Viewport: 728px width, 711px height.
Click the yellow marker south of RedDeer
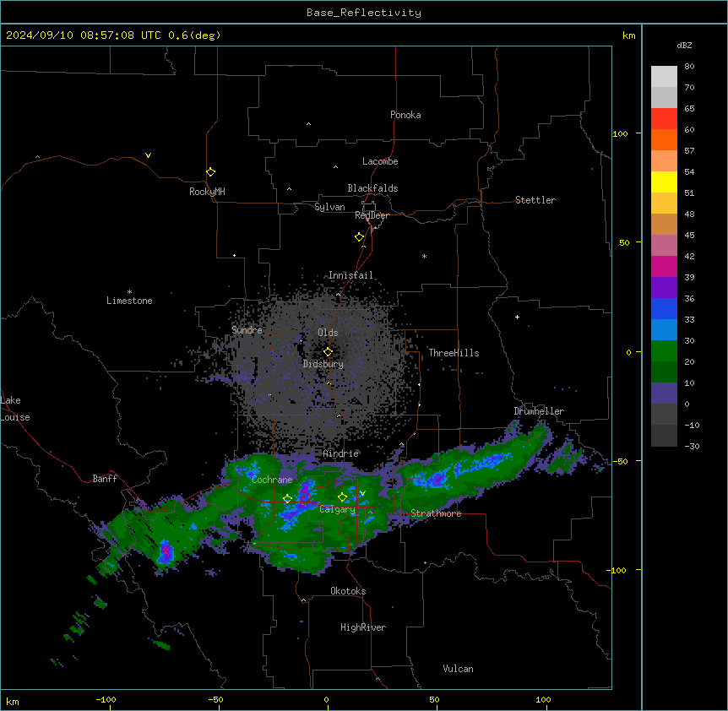pyautogui.click(x=359, y=237)
